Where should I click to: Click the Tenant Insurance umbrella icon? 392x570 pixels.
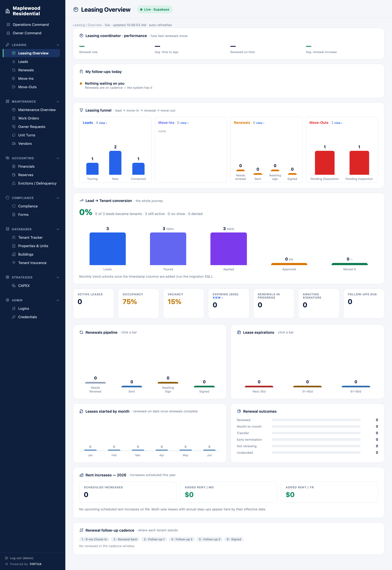14,263
